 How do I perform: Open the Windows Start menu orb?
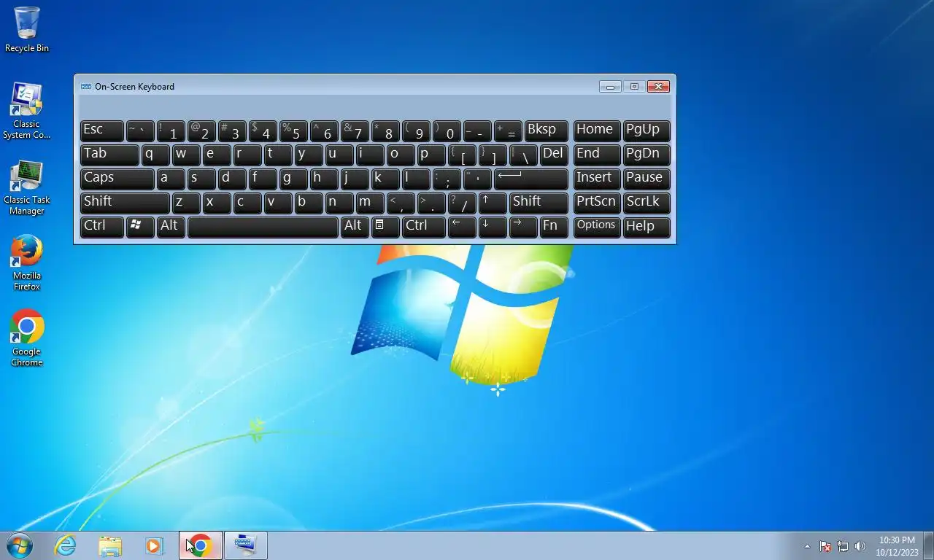pos(20,545)
